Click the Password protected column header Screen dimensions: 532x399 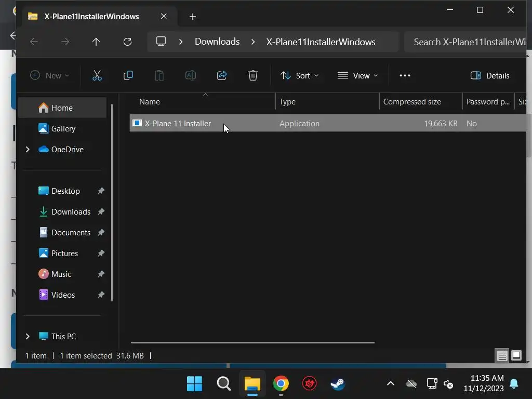pyautogui.click(x=488, y=101)
